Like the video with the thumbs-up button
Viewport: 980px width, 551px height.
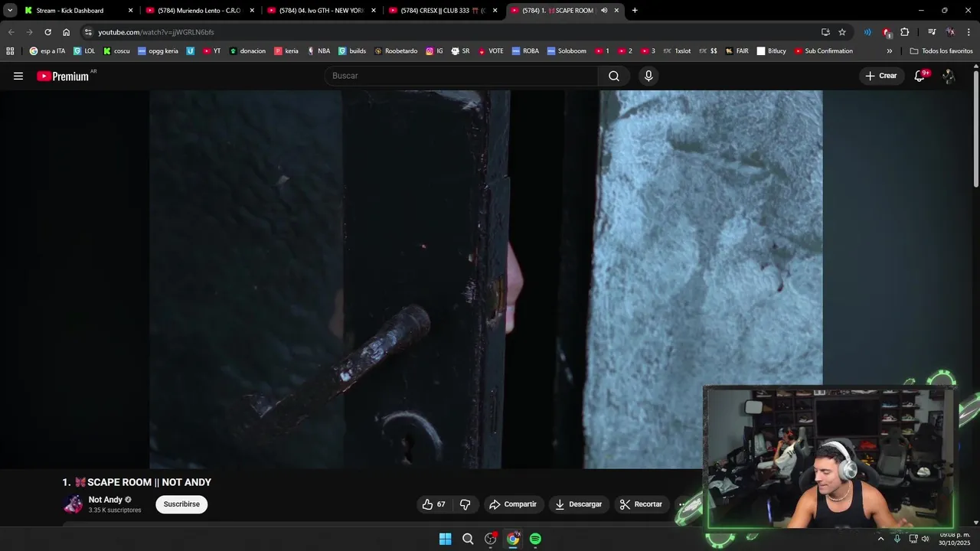click(x=434, y=504)
